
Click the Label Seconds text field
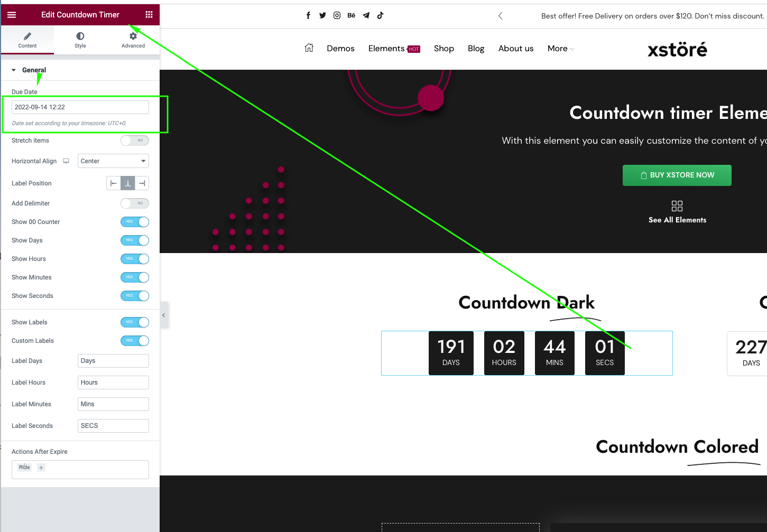click(x=113, y=426)
